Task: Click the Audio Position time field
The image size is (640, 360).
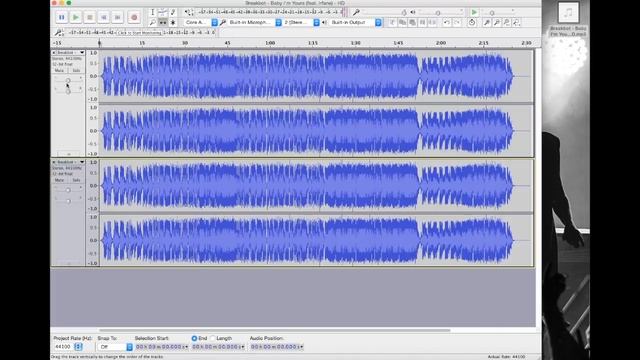Action: (x=277, y=347)
